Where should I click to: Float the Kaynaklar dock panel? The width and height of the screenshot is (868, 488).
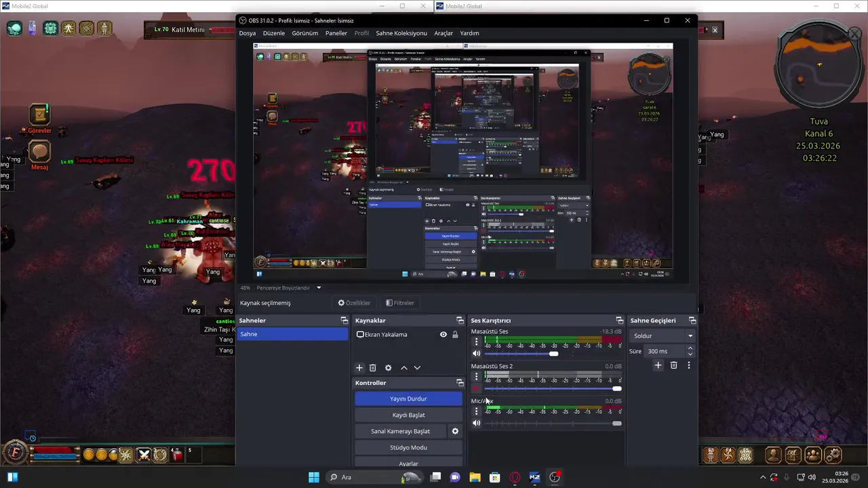click(x=460, y=321)
